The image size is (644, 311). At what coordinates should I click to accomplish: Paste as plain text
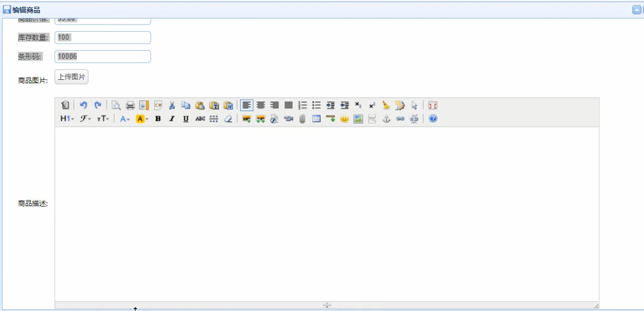[214, 106]
